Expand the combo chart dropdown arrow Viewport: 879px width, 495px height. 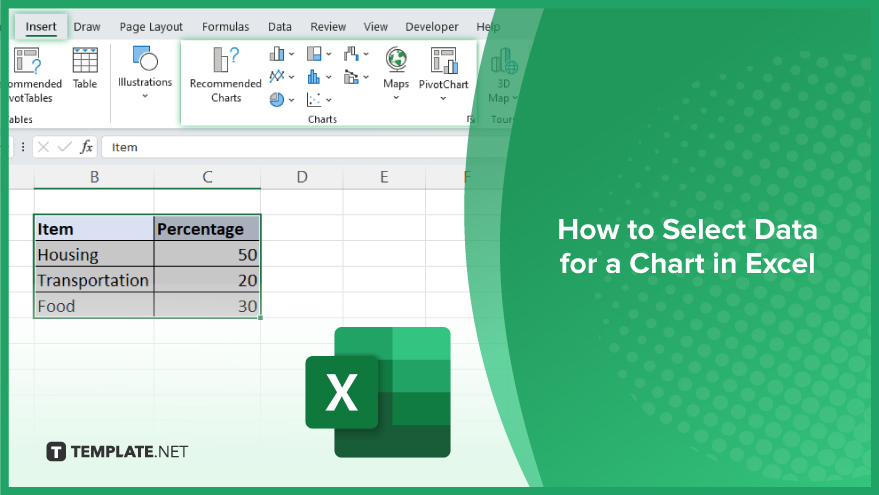(x=366, y=77)
